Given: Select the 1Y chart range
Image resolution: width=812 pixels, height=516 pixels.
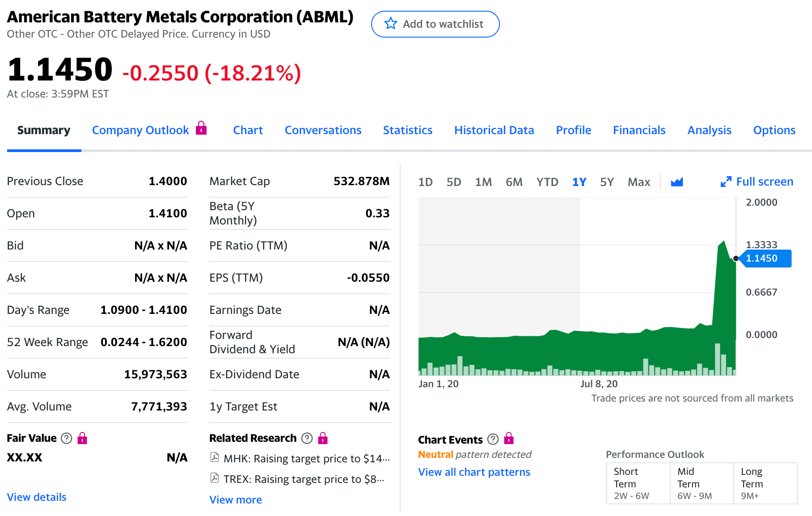Looking at the screenshot, I should coord(579,182).
